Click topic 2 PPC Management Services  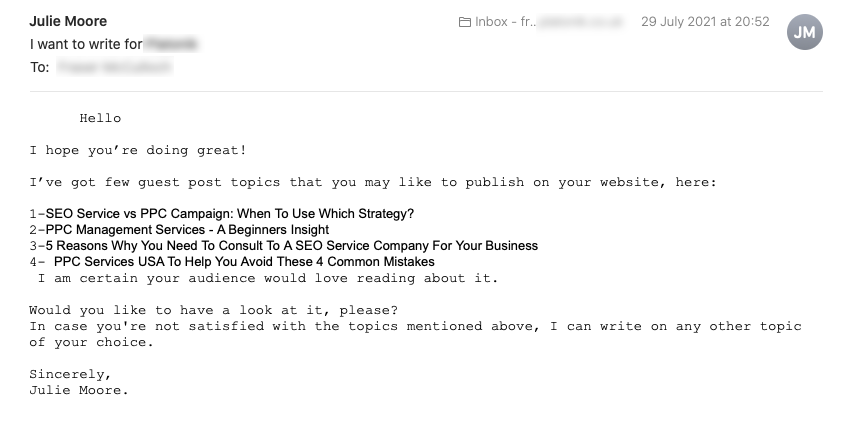[x=179, y=230]
